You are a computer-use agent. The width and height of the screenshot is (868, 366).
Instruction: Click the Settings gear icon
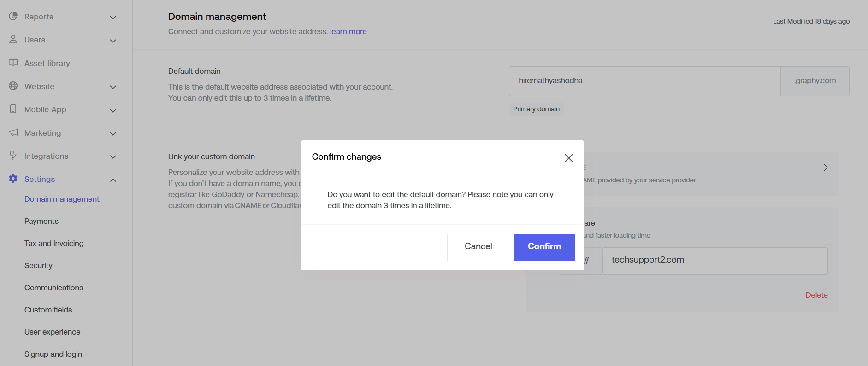[x=13, y=179]
